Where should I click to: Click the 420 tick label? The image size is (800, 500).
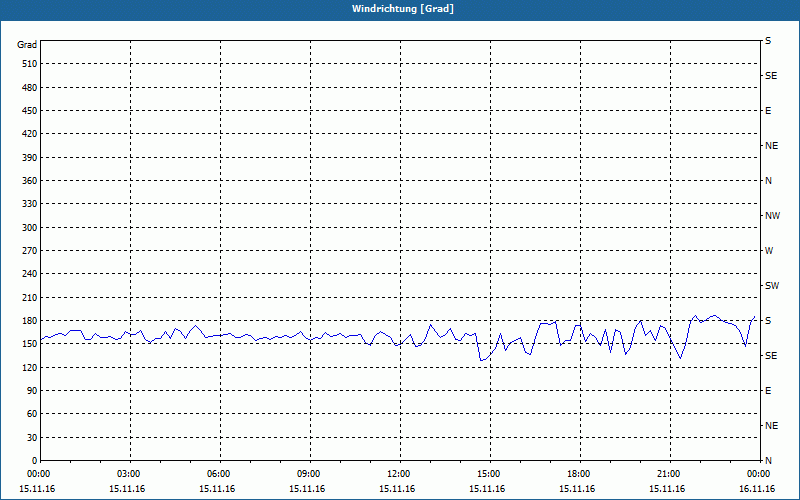click(x=30, y=134)
